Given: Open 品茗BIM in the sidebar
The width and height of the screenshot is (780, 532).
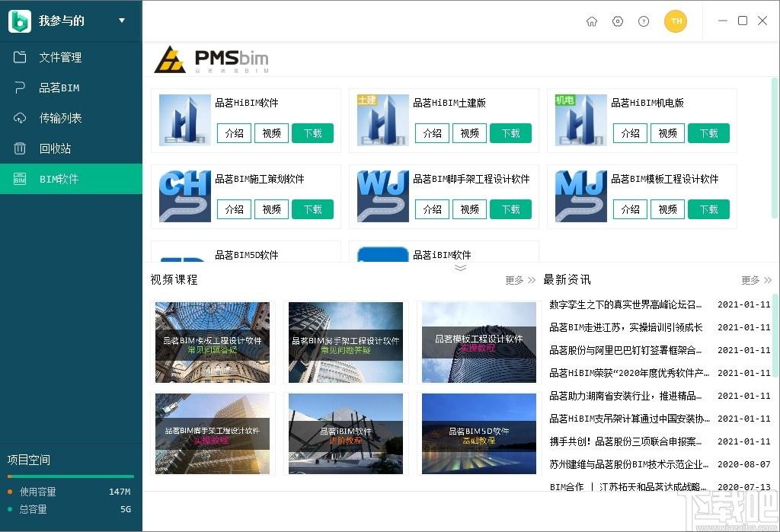Looking at the screenshot, I should tap(71, 88).
